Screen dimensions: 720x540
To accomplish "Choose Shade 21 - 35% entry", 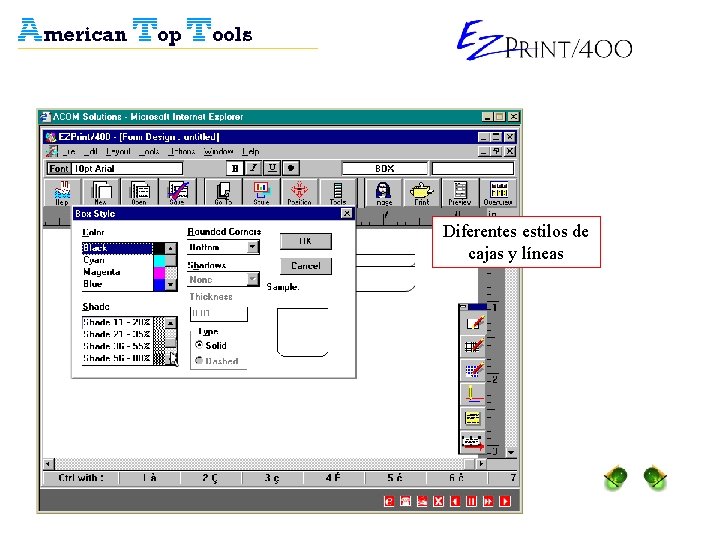I will pos(117,334).
